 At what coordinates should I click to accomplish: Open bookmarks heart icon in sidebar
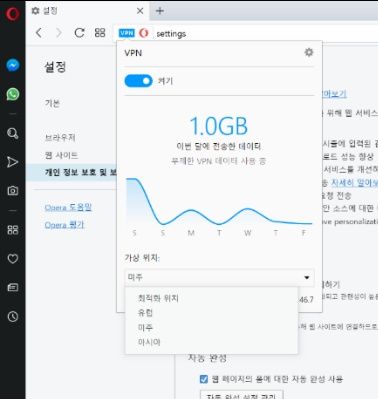pyautogui.click(x=13, y=259)
